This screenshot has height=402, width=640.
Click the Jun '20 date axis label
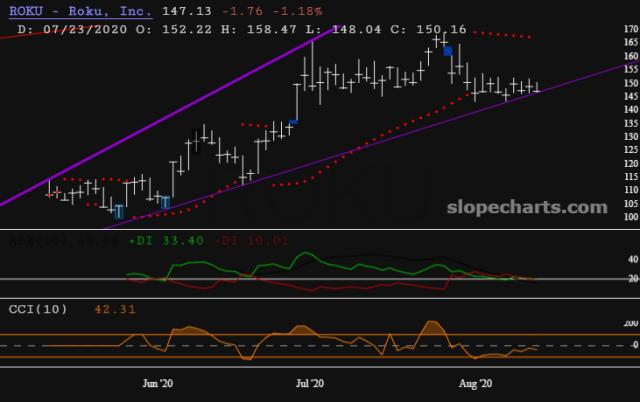click(x=152, y=383)
